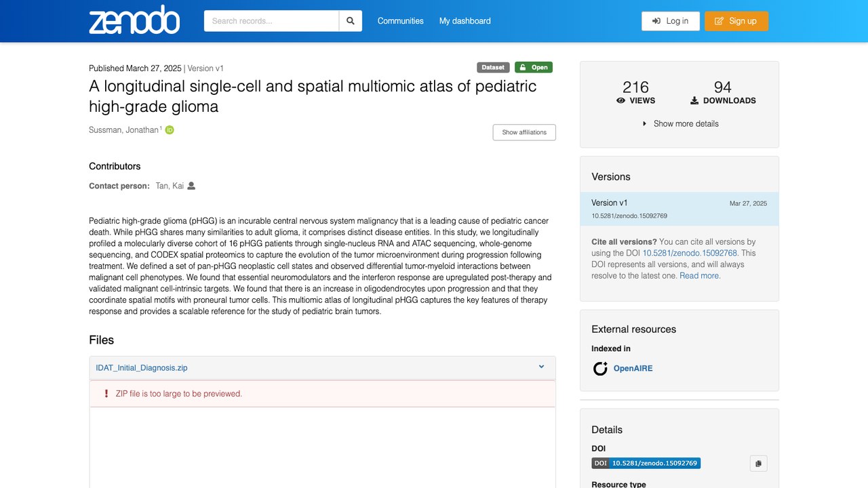Click the External resources heading

coord(634,329)
